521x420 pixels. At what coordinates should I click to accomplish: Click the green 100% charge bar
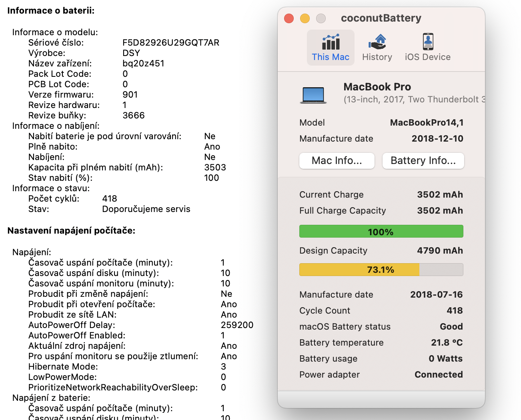coord(381,232)
